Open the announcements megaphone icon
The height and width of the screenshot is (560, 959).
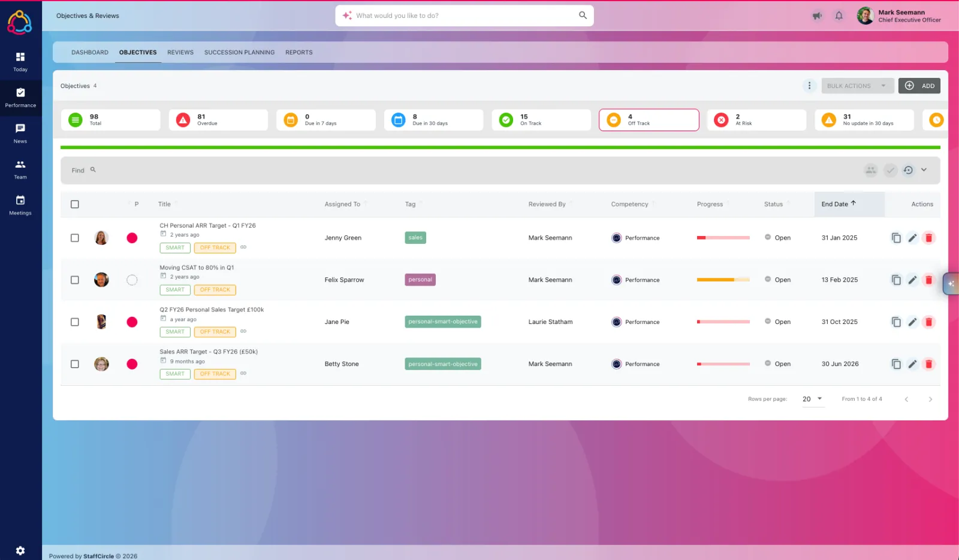click(817, 16)
